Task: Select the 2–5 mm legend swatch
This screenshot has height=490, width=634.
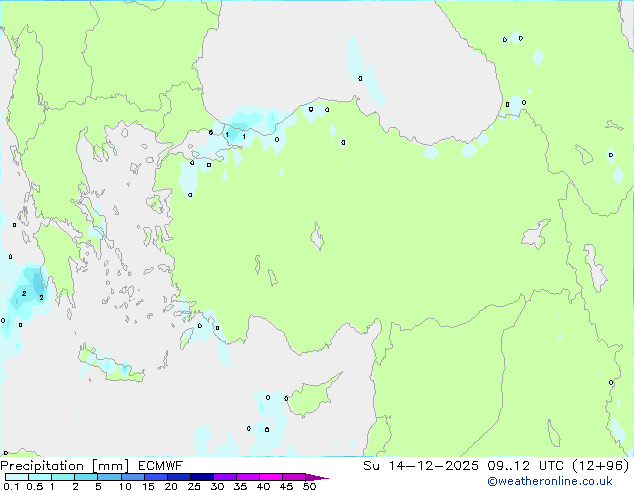Action: [86, 477]
